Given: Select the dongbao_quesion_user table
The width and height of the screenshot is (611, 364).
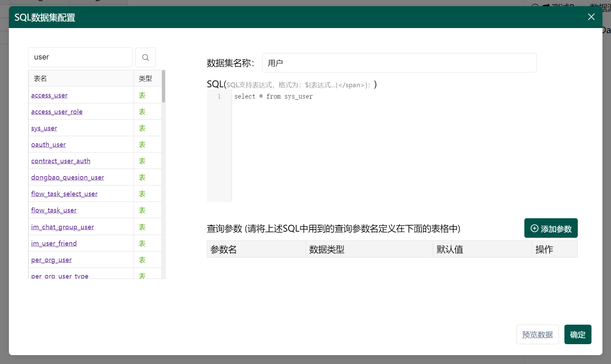Looking at the screenshot, I should click(67, 177).
